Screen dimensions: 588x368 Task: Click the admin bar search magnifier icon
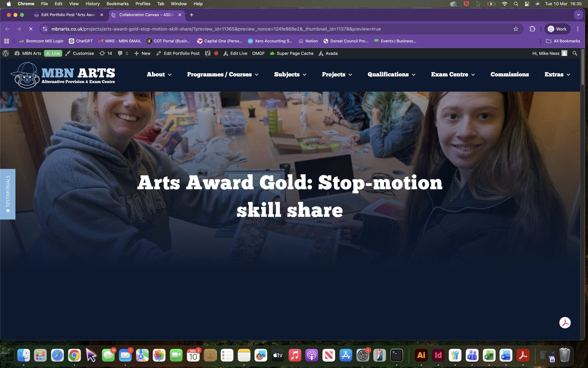point(575,53)
